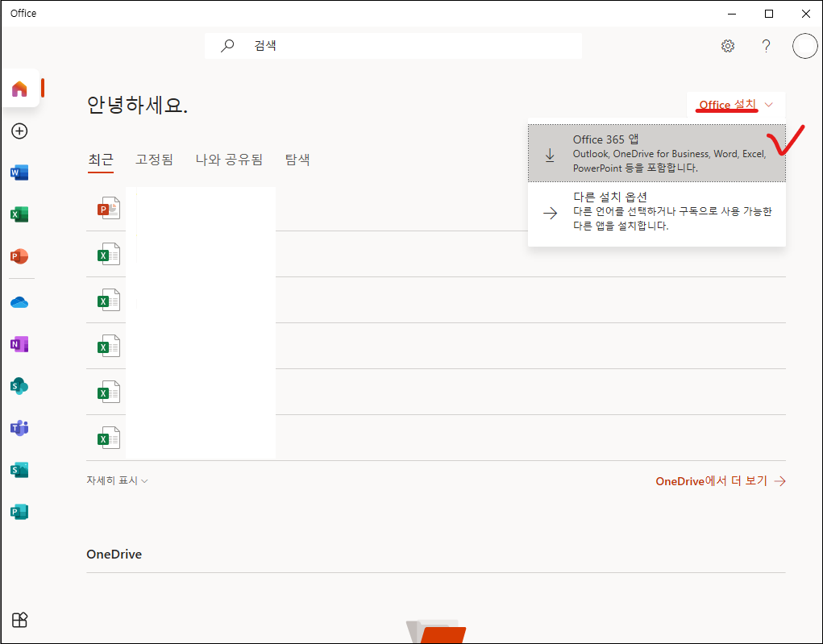Click the arrow icon for 다른 설치 옵션
The image size is (823, 644).
550,213
